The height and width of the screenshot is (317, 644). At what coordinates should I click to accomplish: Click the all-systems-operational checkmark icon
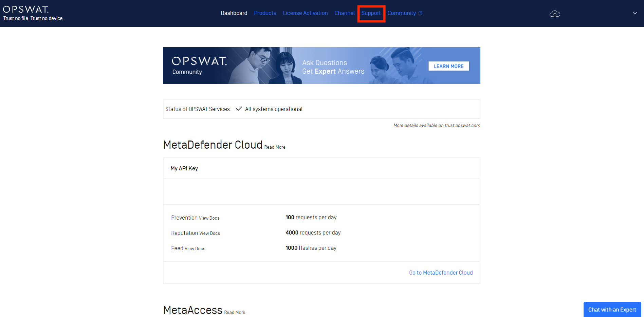[239, 109]
